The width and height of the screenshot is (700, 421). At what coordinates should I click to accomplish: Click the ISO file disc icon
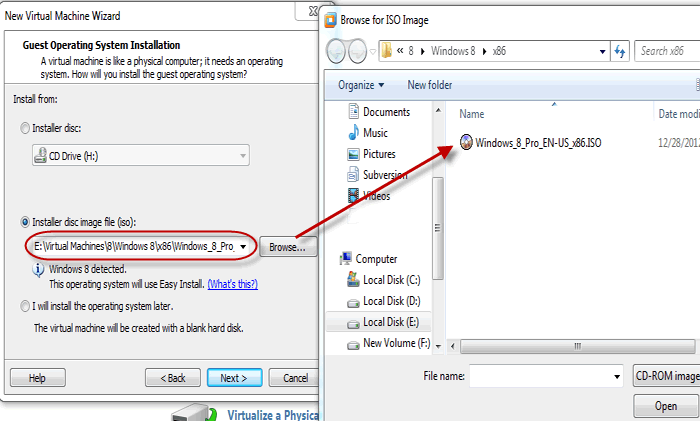[466, 142]
